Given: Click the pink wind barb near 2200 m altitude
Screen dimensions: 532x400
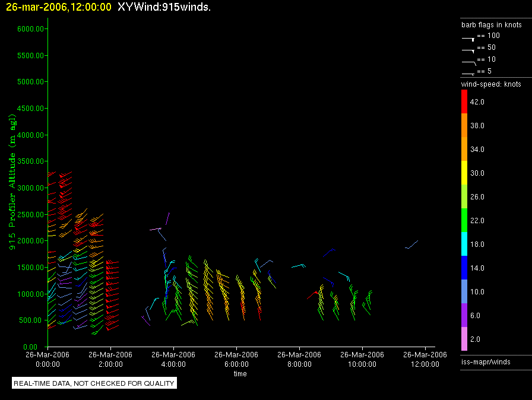Looking at the screenshot, I should [x=156, y=229].
